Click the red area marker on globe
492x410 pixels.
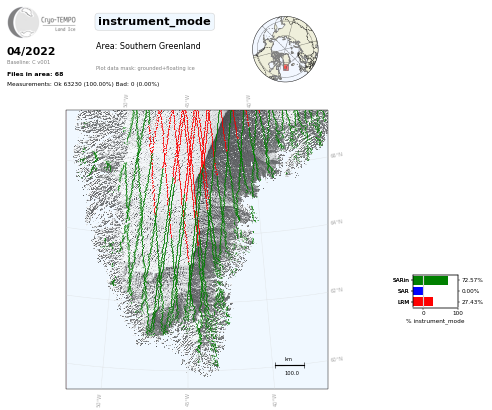[286, 67]
